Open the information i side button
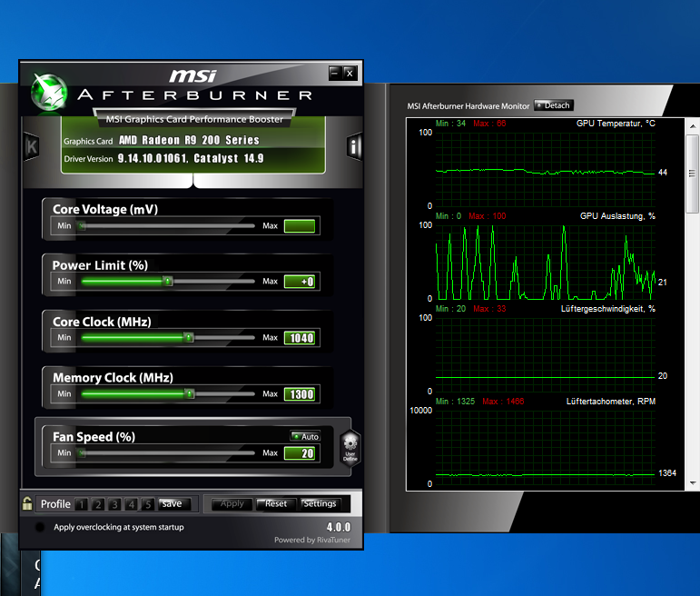 pos(353,146)
